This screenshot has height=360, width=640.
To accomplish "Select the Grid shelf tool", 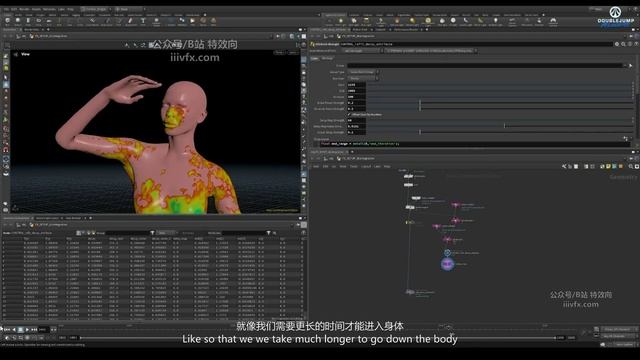I will (x=49, y=21).
